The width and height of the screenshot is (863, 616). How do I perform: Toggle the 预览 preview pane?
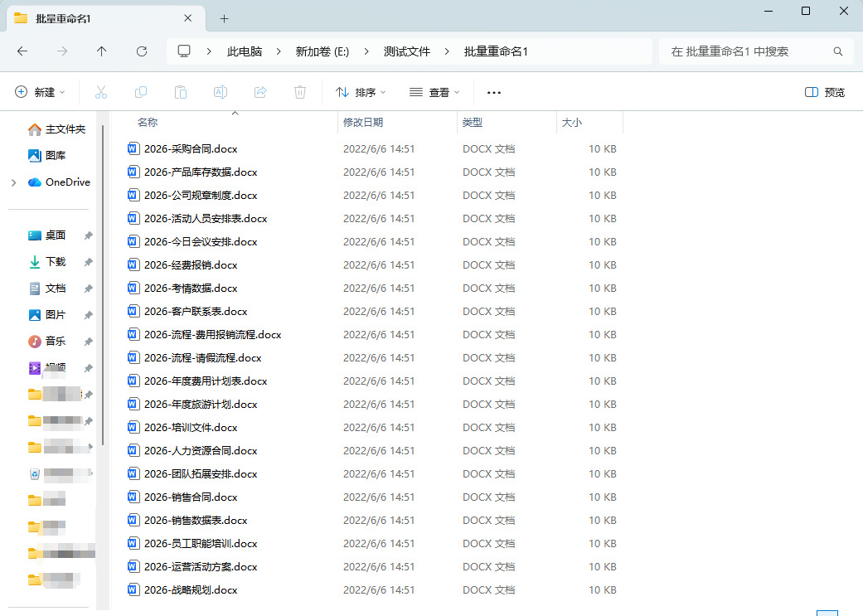pos(825,92)
